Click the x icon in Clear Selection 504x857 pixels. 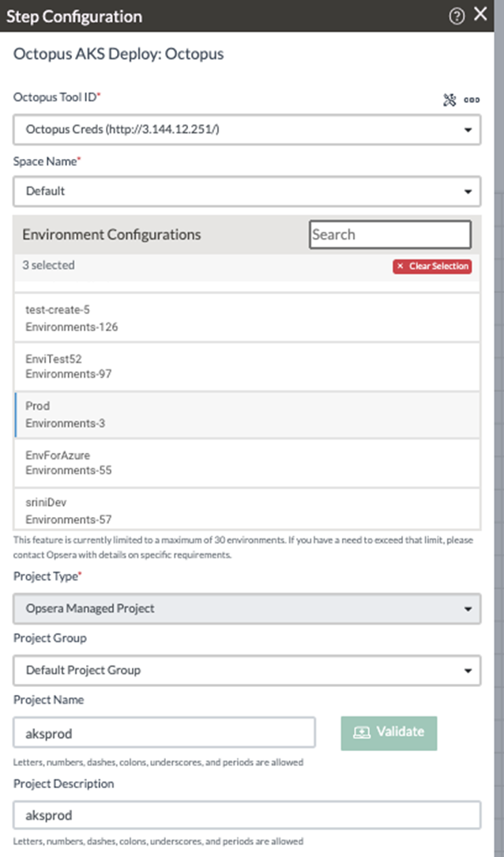pyautogui.click(x=401, y=266)
